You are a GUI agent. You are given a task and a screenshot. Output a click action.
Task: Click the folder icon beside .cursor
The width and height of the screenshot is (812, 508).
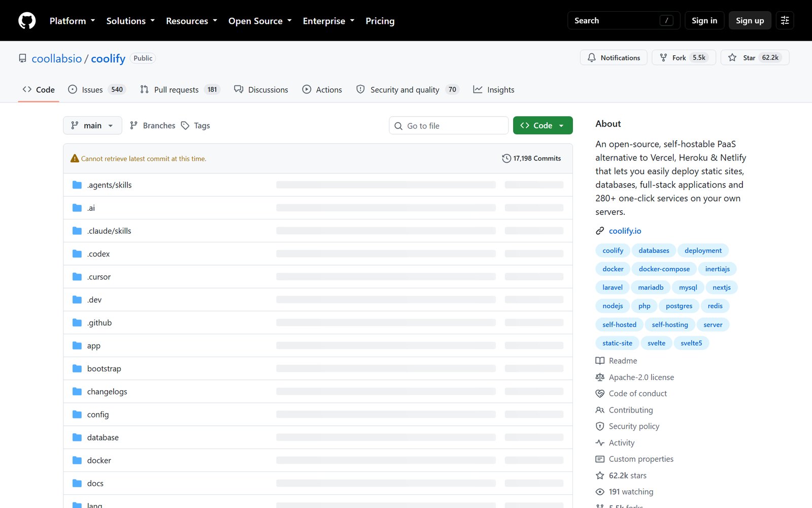pyautogui.click(x=77, y=276)
